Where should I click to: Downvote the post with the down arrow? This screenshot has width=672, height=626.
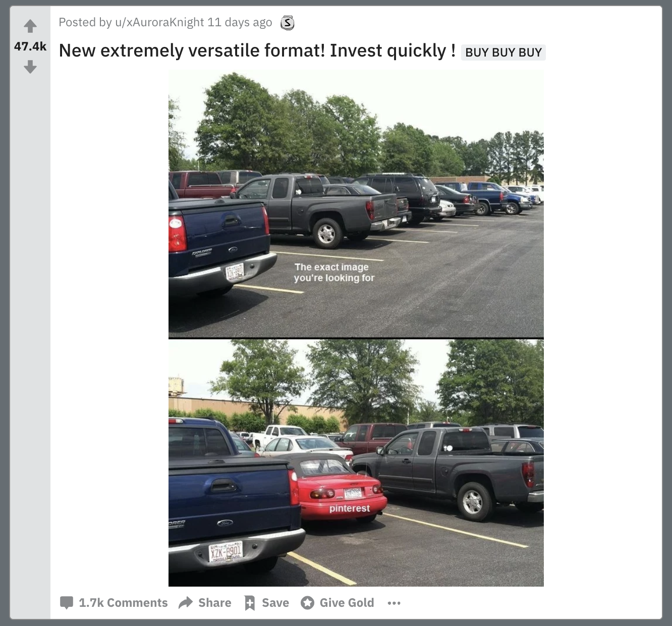coord(30,67)
